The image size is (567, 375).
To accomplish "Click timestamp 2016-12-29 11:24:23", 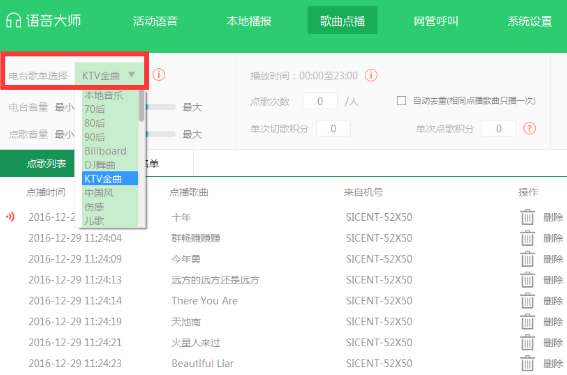I will [75, 363].
